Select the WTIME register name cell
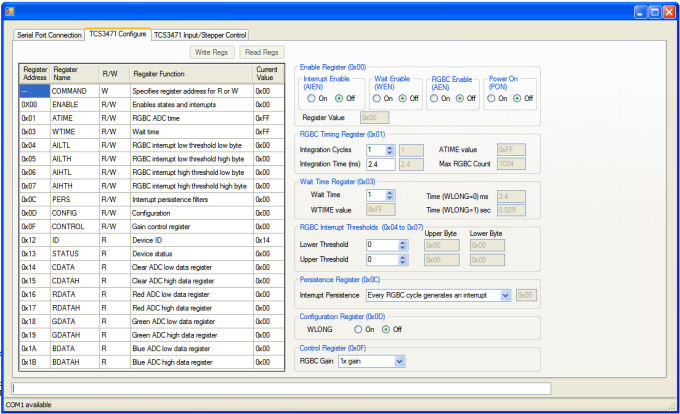680x414 pixels. (x=75, y=132)
